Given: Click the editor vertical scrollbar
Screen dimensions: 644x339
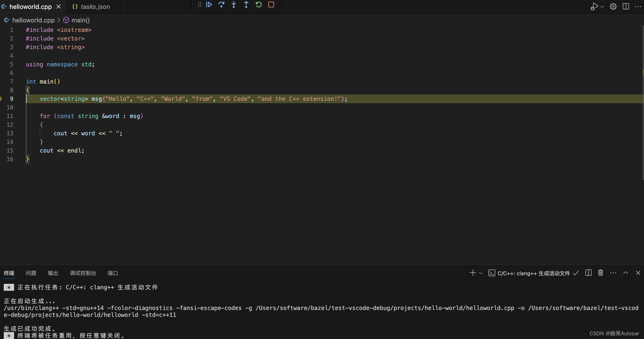Looking at the screenshot, I should [x=643, y=103].
